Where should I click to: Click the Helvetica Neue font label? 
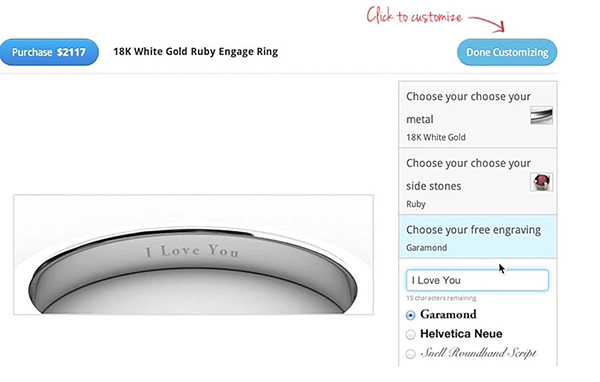tap(461, 334)
